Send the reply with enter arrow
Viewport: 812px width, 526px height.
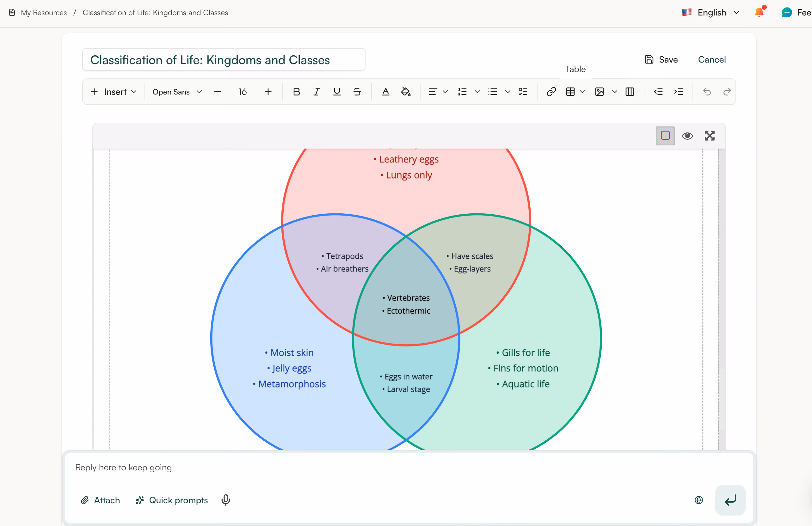(730, 500)
